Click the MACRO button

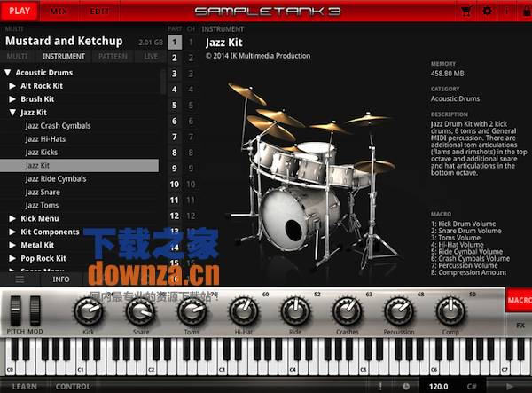[x=519, y=300]
